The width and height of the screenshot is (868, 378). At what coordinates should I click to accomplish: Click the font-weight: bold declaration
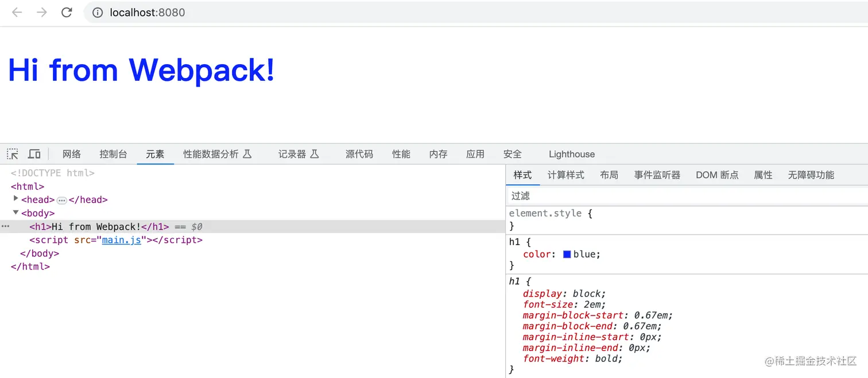point(573,359)
